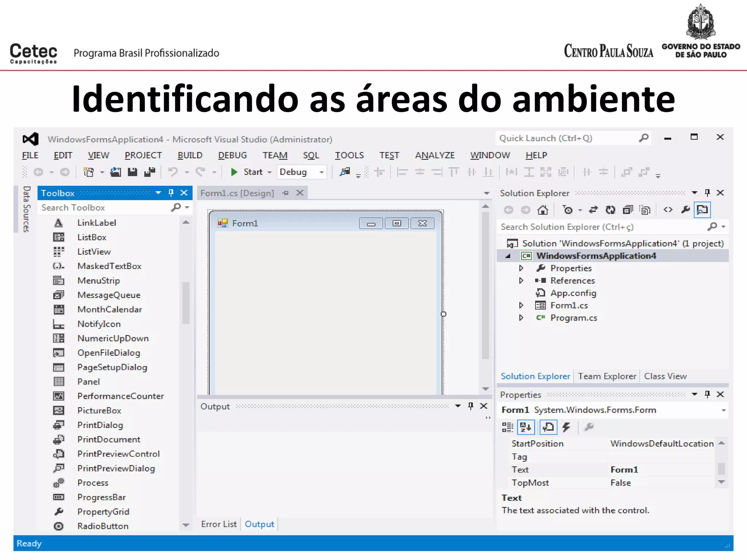This screenshot has width=747, height=560.
Task: Click the Collapse All icon in Solution Explorer
Action: 628,210
